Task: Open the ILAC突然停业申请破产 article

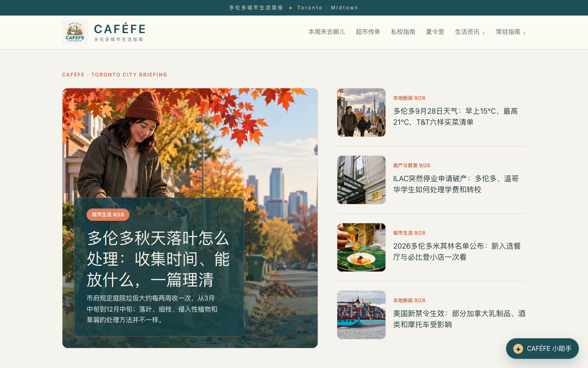Action: click(456, 184)
